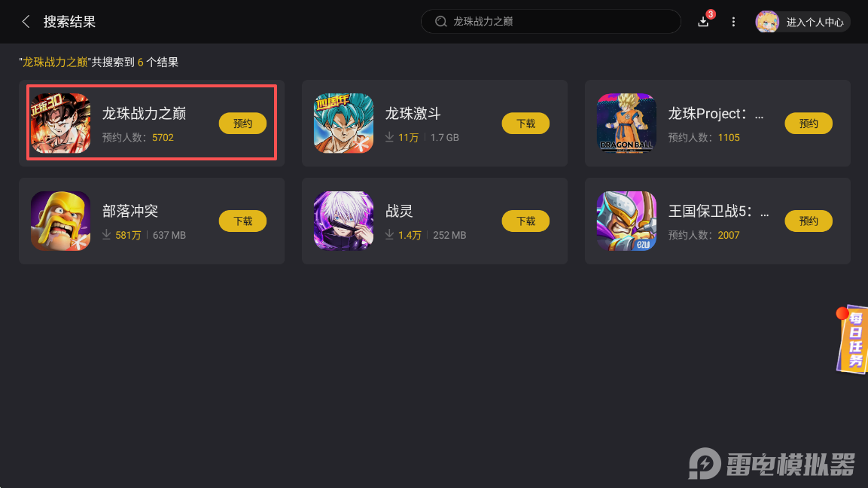Download 战灵 with 下载 button
Screen dimensions: 868x488
click(525, 221)
